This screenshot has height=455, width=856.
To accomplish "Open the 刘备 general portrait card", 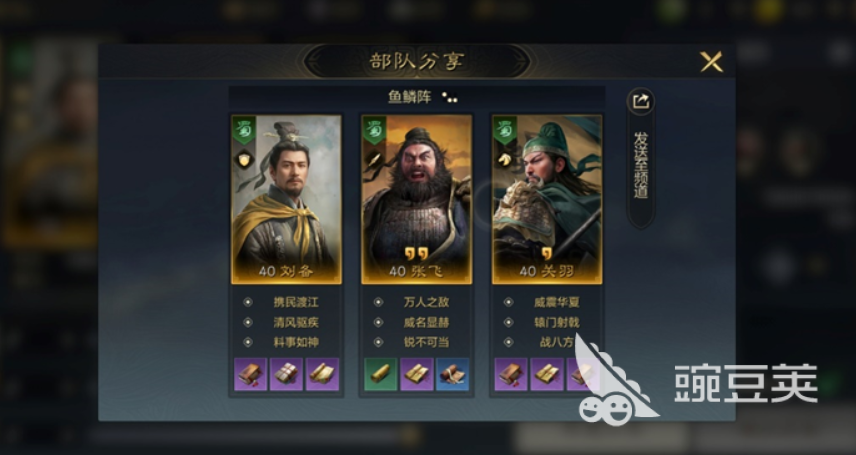I will (x=287, y=199).
